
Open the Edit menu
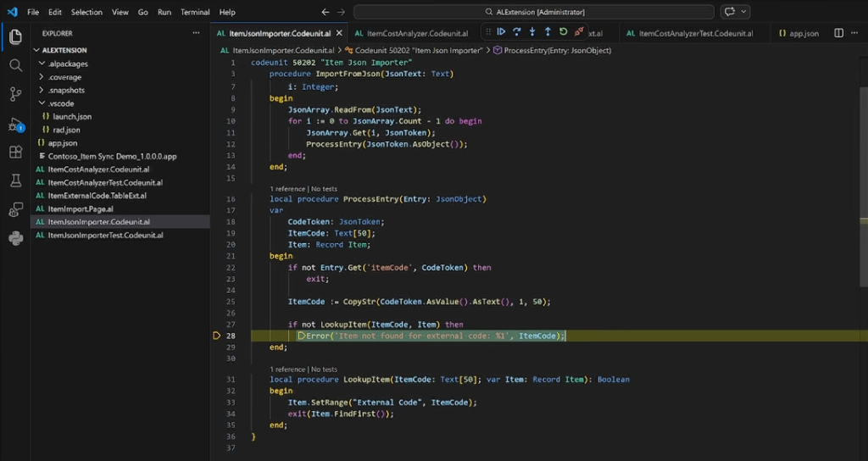pos(55,12)
